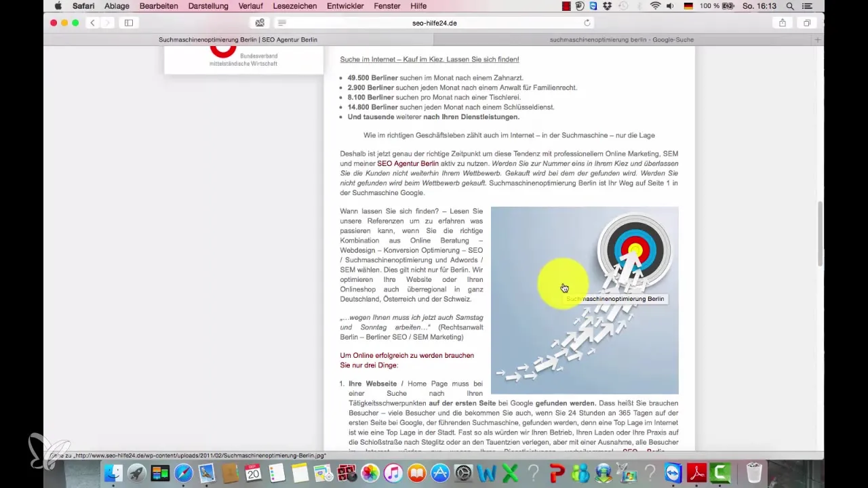Image resolution: width=868 pixels, height=488 pixels.
Task: Reload the page with the refresh icon
Action: pyautogui.click(x=587, y=22)
